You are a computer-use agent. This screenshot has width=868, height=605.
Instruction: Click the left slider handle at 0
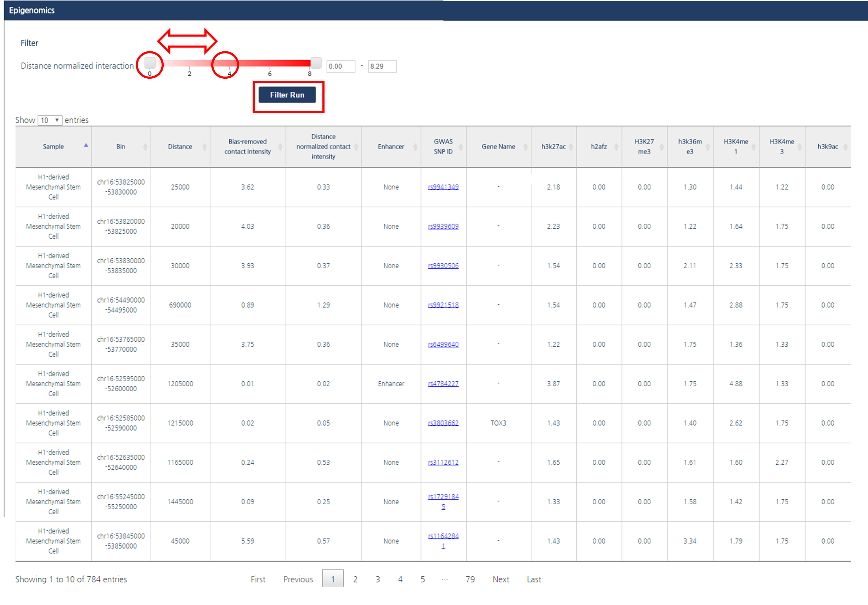(150, 62)
